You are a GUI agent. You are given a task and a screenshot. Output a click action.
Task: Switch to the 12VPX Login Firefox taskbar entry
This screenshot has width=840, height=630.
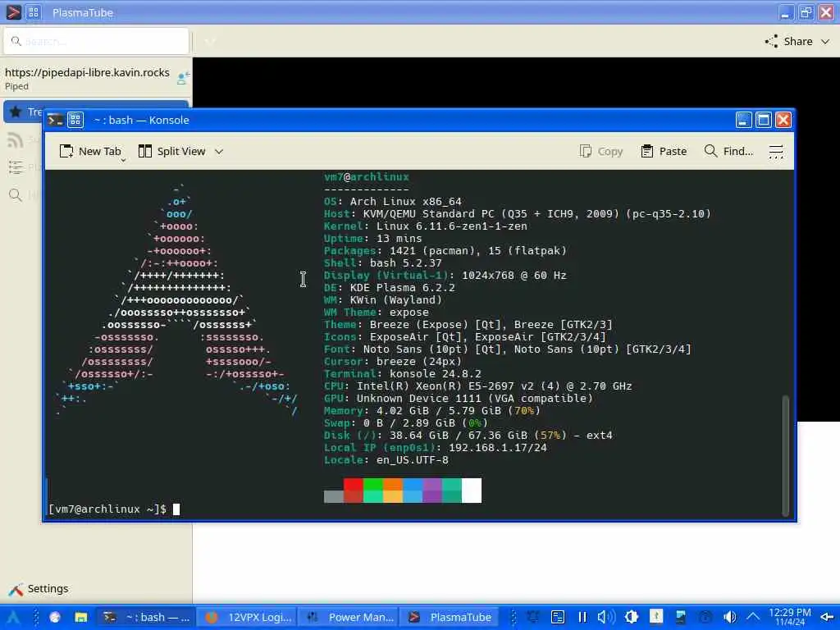click(248, 617)
